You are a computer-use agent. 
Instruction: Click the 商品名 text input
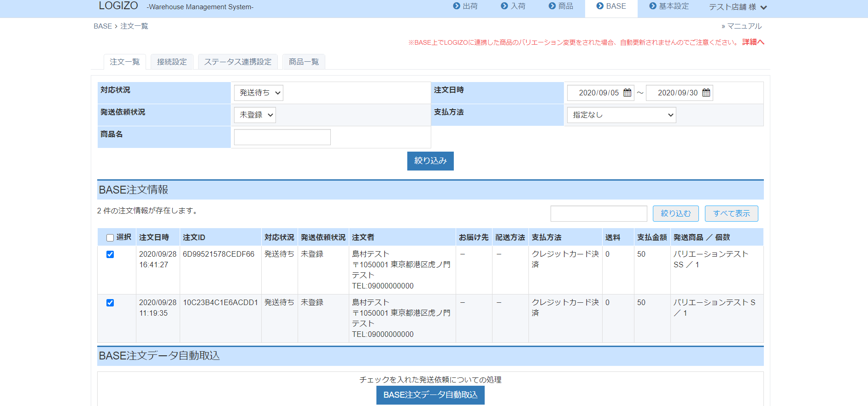pos(282,137)
